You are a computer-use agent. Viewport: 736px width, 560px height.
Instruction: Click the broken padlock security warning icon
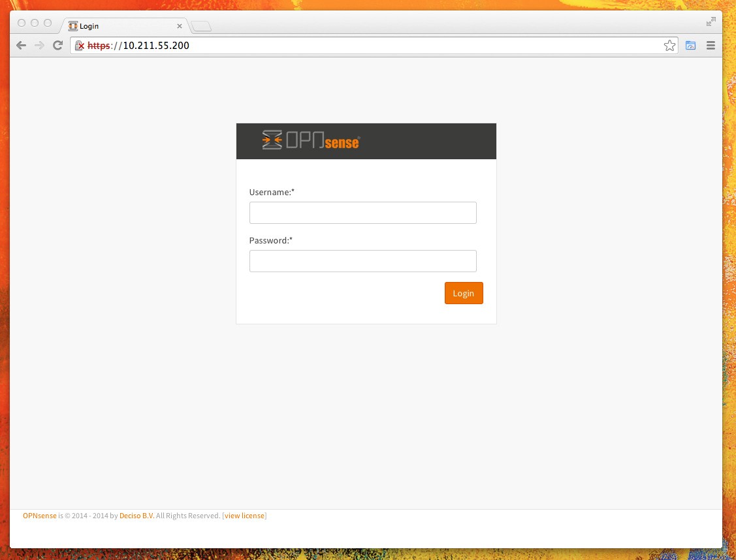pyautogui.click(x=79, y=46)
